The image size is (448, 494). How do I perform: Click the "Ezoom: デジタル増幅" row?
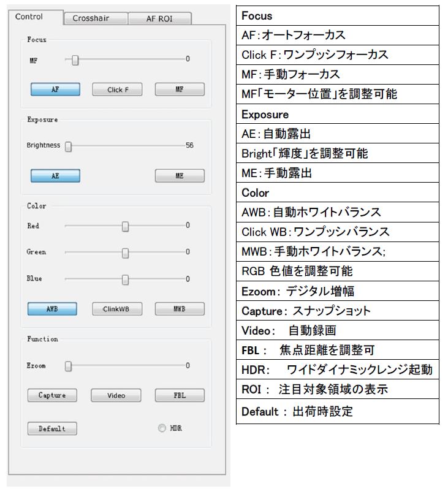338,291
